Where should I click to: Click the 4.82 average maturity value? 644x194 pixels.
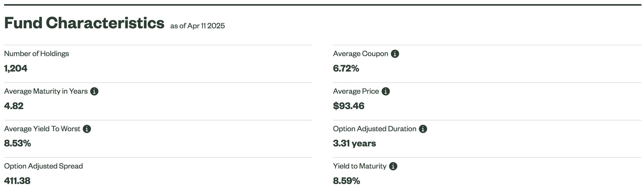pyautogui.click(x=14, y=106)
